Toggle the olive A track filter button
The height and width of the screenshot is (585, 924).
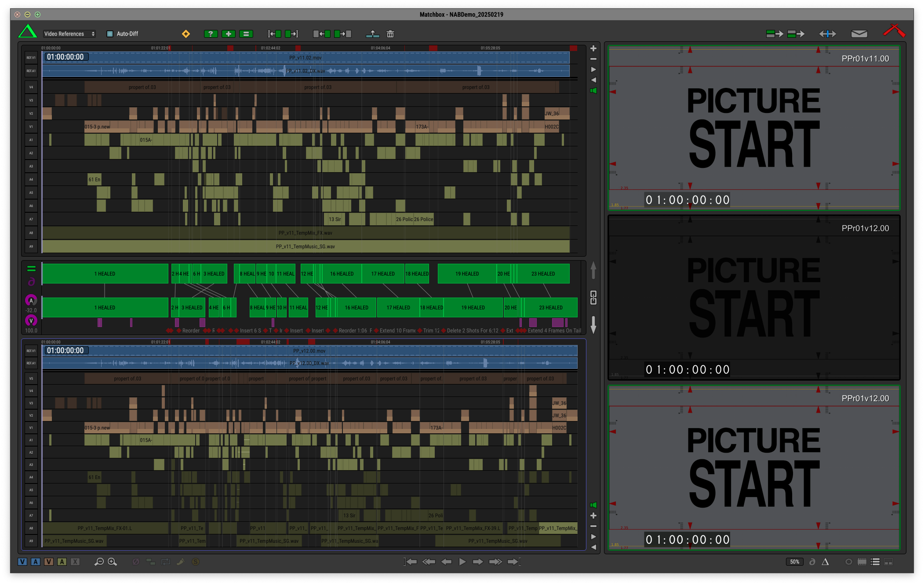click(62, 562)
